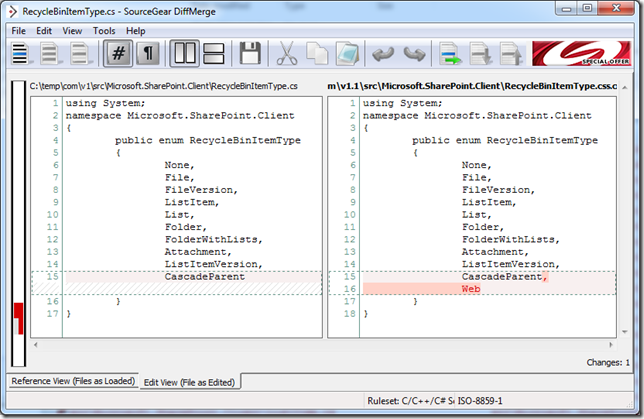Toggle line numbers with the # button
The height and width of the screenshot is (419, 644).
point(119,54)
